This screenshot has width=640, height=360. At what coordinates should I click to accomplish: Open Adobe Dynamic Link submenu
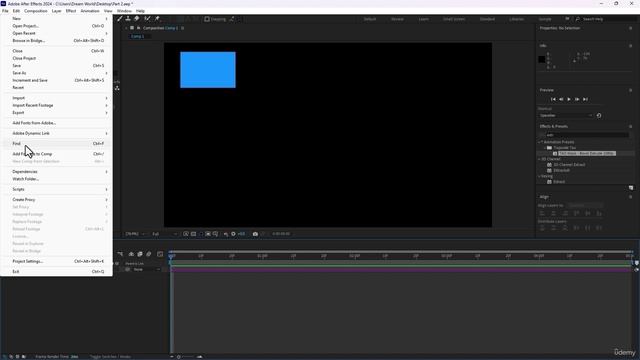tap(56, 133)
